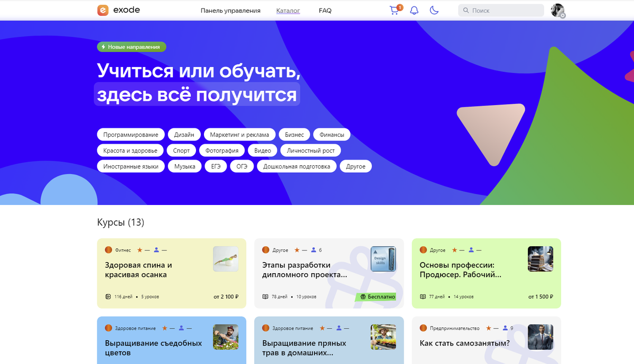
Task: Click the от 1 500 ₽ price
Action: point(540,297)
